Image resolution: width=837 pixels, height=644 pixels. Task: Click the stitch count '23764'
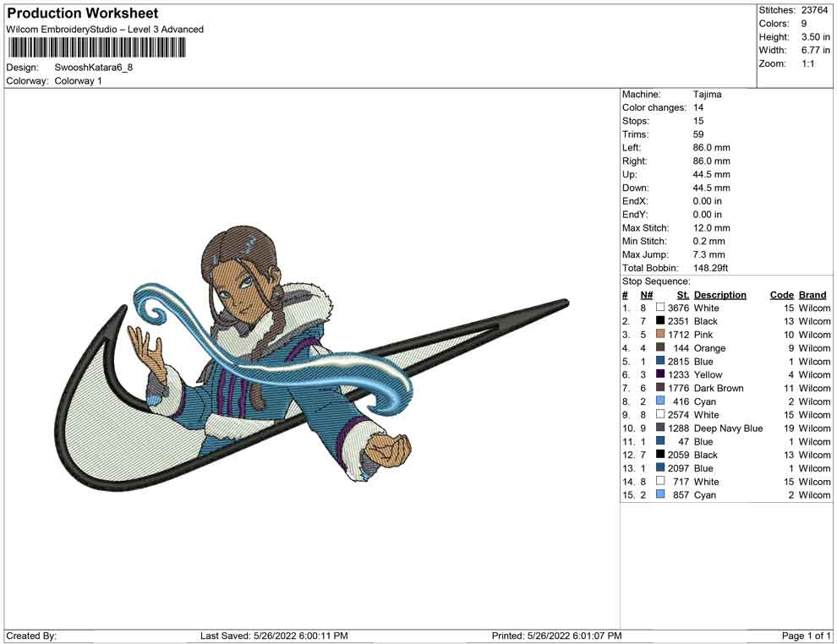point(814,10)
